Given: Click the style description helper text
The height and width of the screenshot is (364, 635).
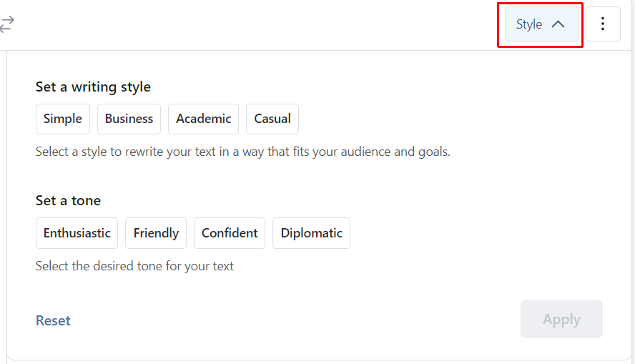Looking at the screenshot, I should 243,152.
